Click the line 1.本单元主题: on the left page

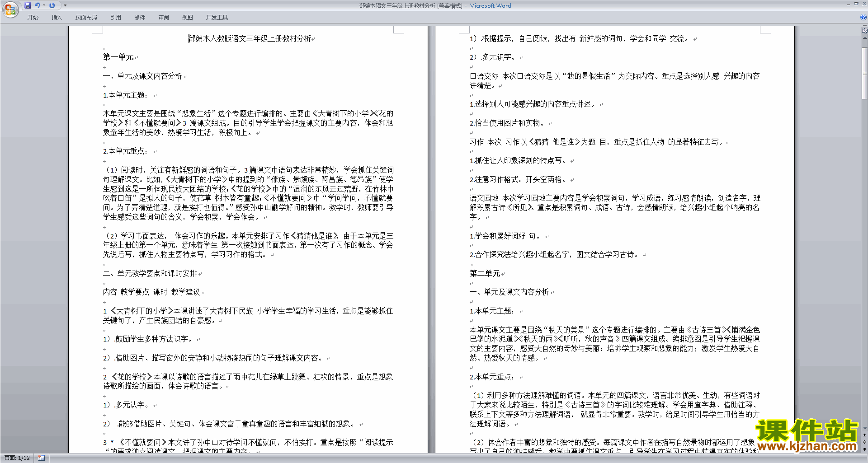[x=126, y=95]
